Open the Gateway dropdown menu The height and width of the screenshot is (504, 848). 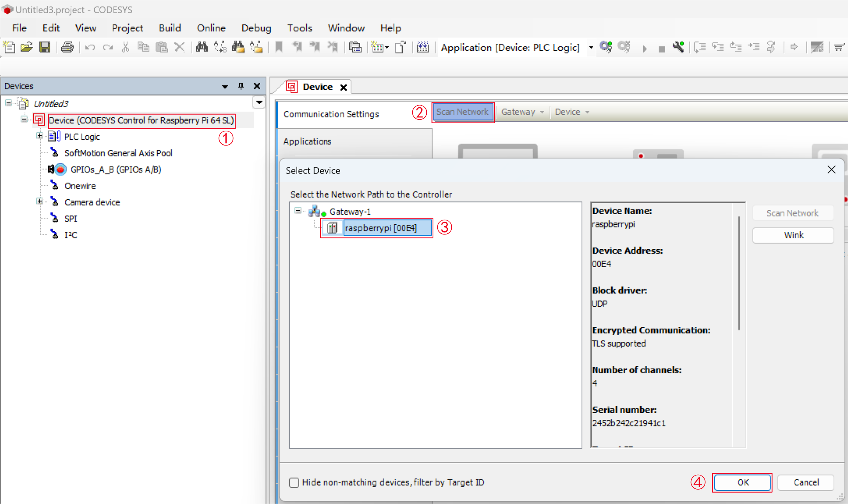(522, 112)
